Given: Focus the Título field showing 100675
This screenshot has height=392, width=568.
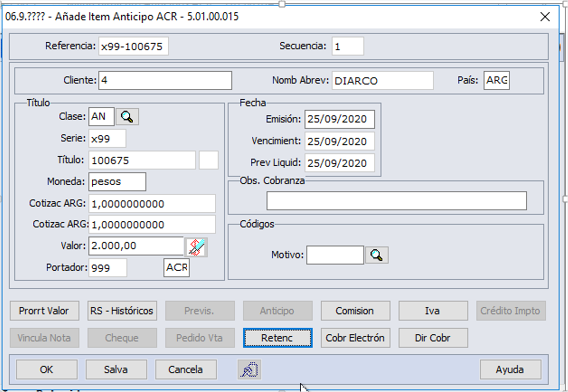Looking at the screenshot, I should (142, 160).
